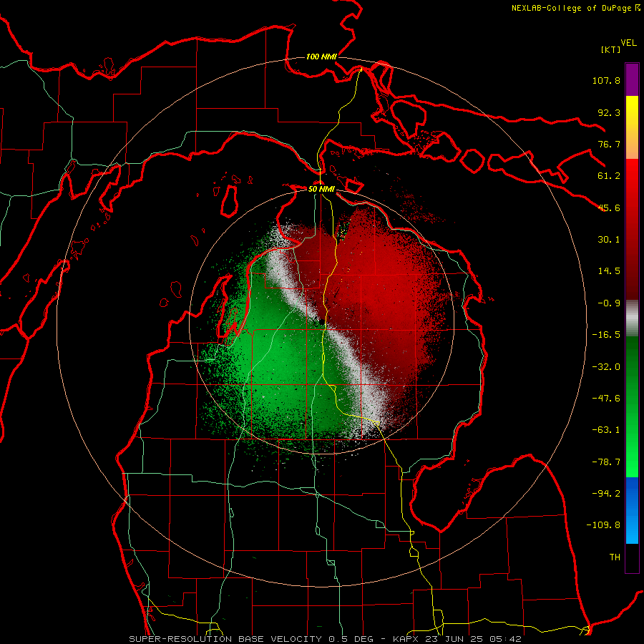
Task: Select the purple segment of color bar
Action: pyautogui.click(x=632, y=79)
